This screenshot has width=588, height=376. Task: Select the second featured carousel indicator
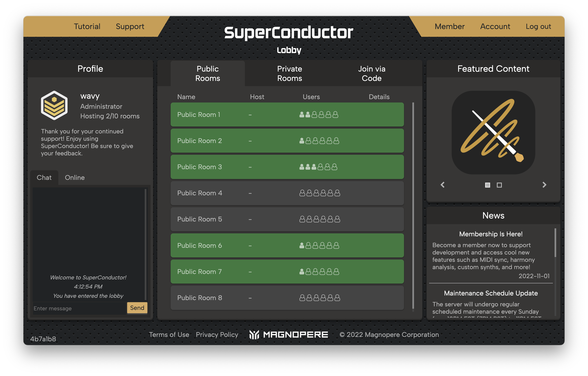point(499,185)
